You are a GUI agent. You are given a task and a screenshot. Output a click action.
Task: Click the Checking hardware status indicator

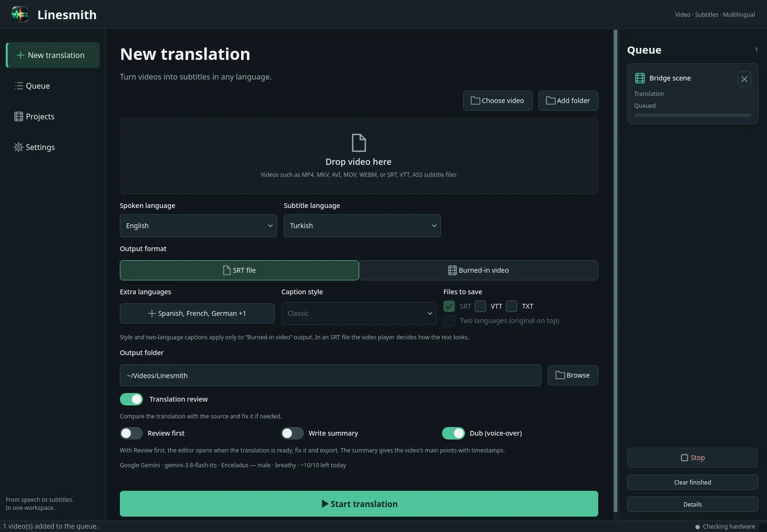[x=725, y=527]
